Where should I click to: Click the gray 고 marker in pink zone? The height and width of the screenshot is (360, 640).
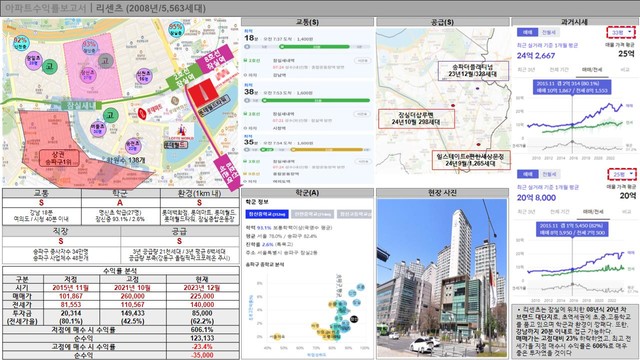(x=105, y=61)
